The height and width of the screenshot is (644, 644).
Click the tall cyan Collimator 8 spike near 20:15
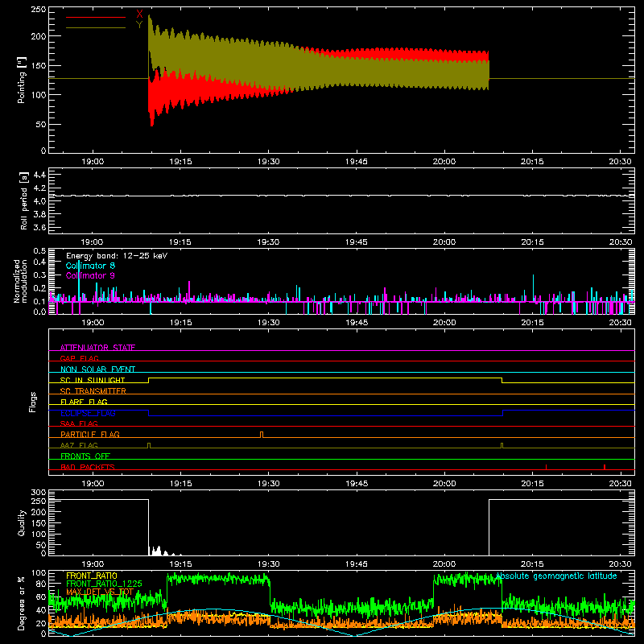(x=534, y=287)
